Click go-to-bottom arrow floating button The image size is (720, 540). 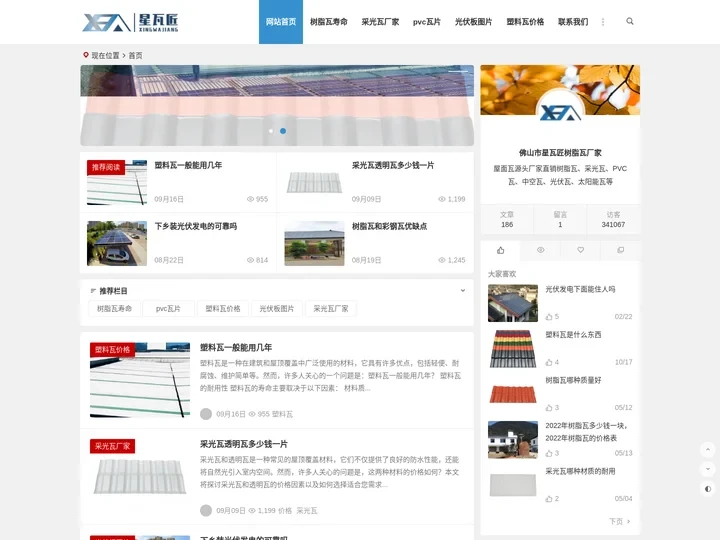coord(708,469)
